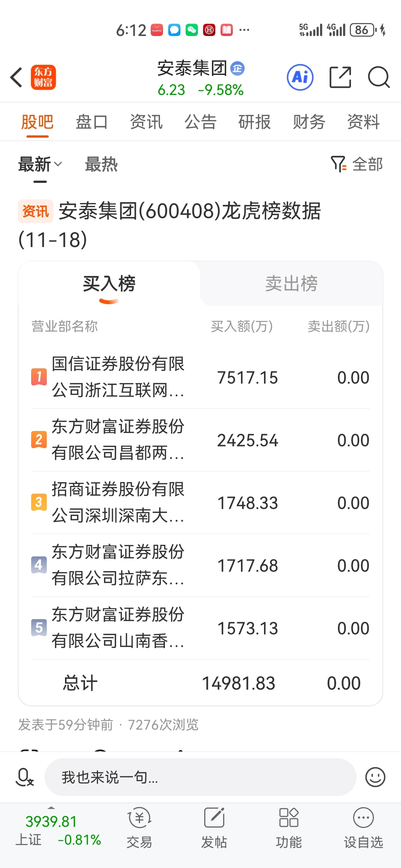Image resolution: width=401 pixels, height=868 pixels.
Task: Tap the 我也来说一句 comment field
Action: point(200,777)
